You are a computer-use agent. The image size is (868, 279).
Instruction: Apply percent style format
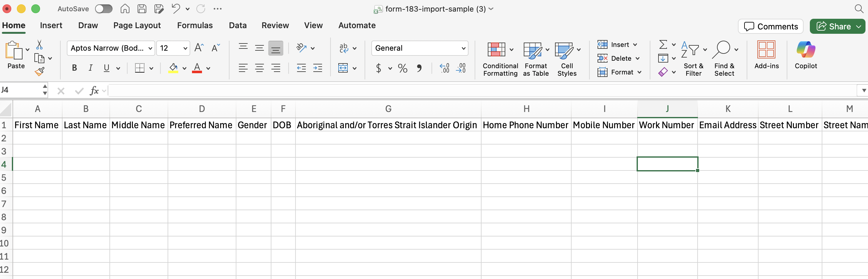(x=403, y=68)
